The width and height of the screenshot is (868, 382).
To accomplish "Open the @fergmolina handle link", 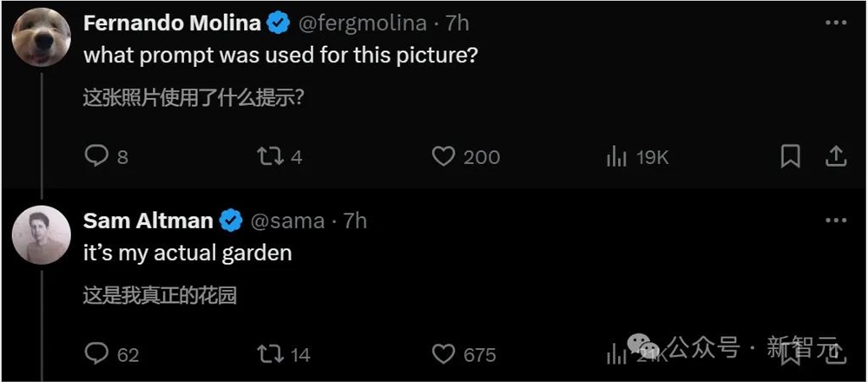I will tap(364, 23).
